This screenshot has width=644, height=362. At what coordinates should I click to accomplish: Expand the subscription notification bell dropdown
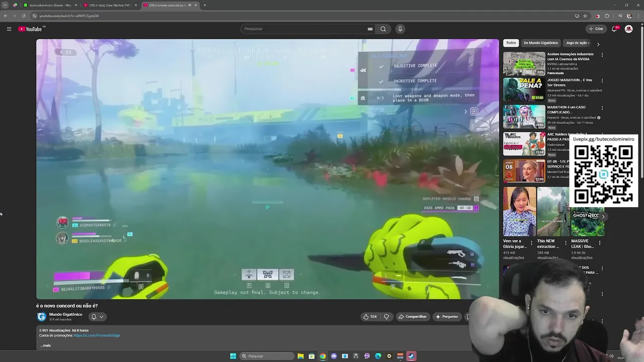(98, 317)
